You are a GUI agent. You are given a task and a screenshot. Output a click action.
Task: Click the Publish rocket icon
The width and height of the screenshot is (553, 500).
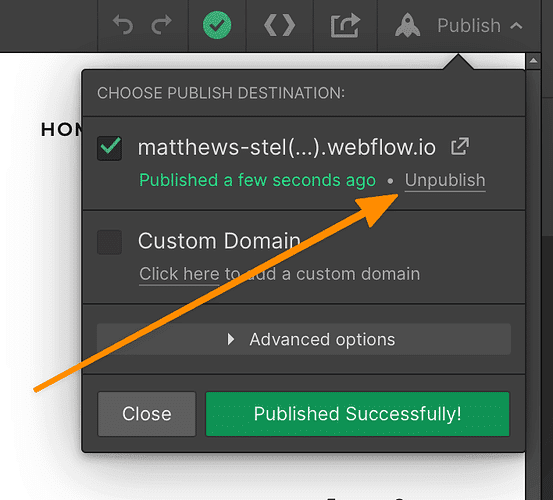click(x=407, y=25)
